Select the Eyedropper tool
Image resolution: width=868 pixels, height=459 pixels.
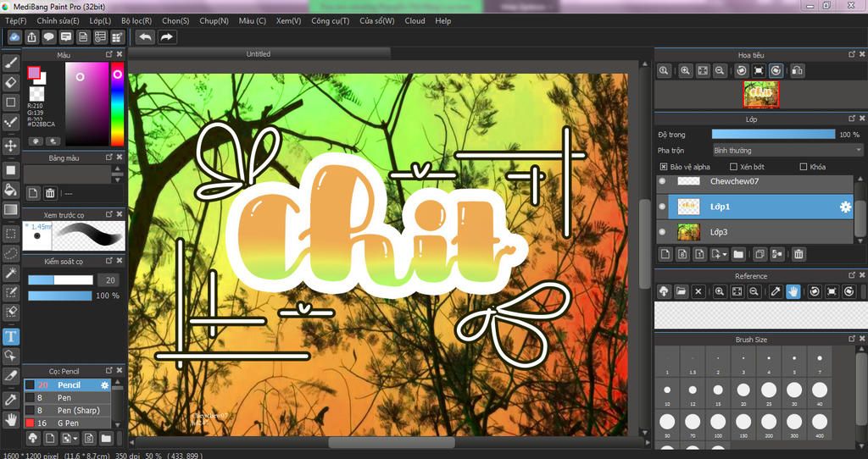[10, 400]
